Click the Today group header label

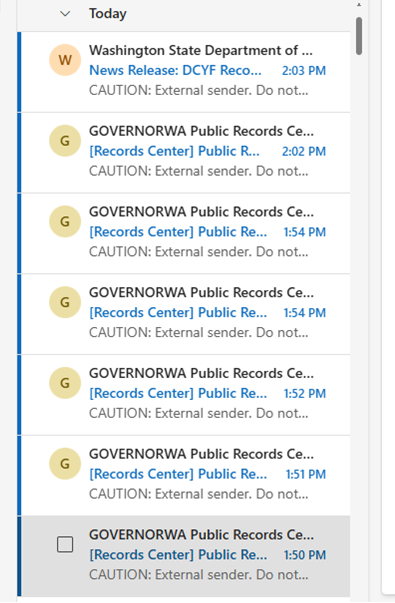coord(108,14)
